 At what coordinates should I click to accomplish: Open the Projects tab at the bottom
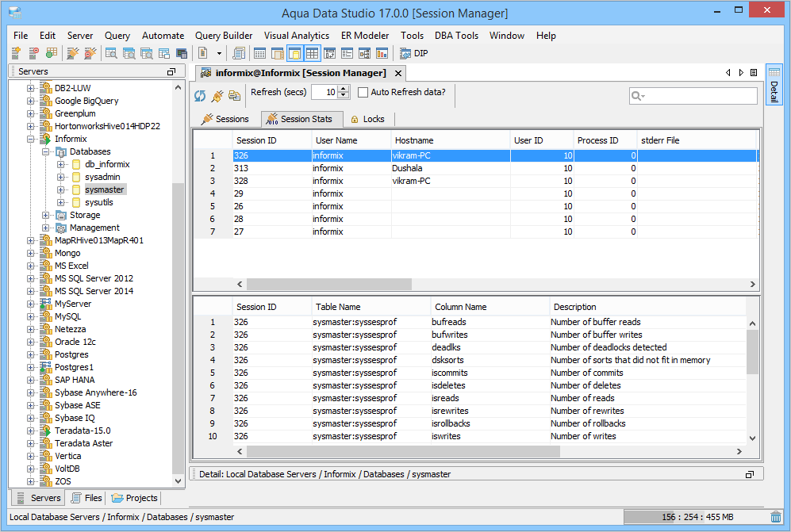point(135,498)
